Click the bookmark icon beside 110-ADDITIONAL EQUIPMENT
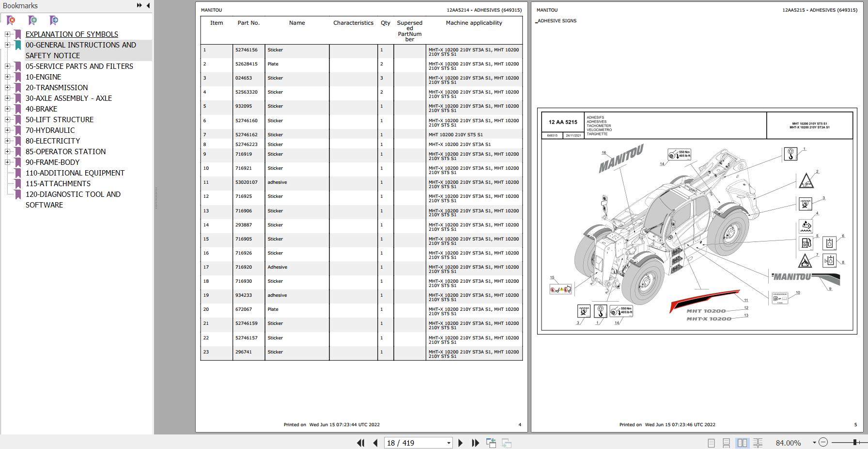 tap(18, 173)
